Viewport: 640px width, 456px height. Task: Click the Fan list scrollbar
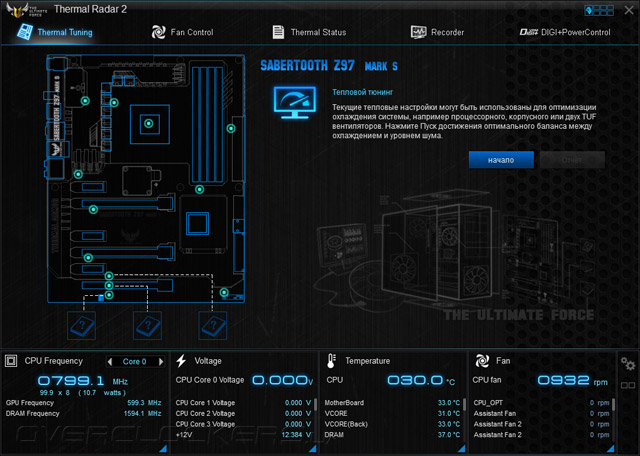(x=613, y=404)
